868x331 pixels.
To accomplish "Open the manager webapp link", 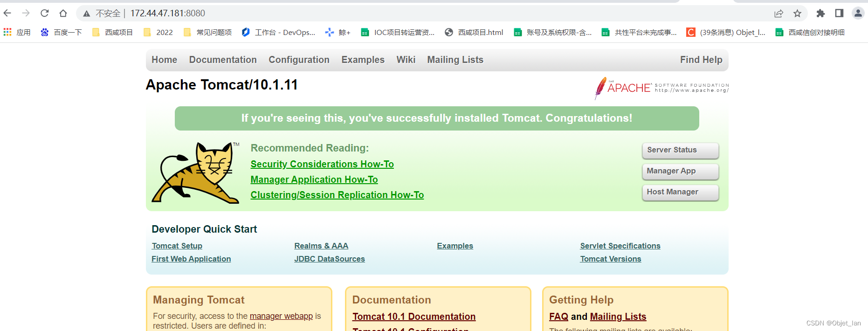I will [281, 316].
